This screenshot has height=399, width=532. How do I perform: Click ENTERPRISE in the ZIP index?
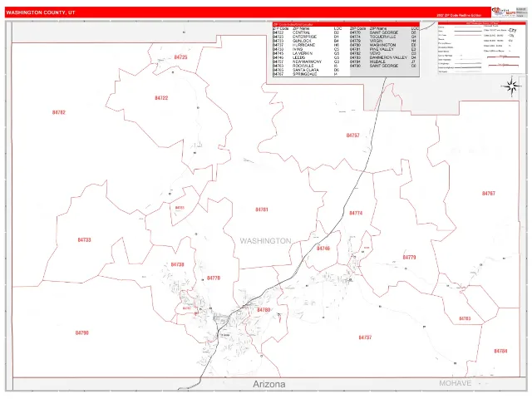(x=305, y=37)
